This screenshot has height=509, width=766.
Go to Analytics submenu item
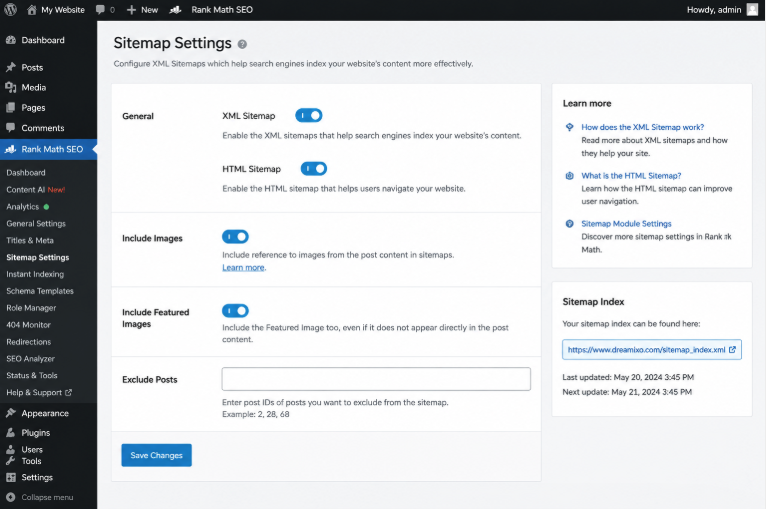(x=22, y=207)
